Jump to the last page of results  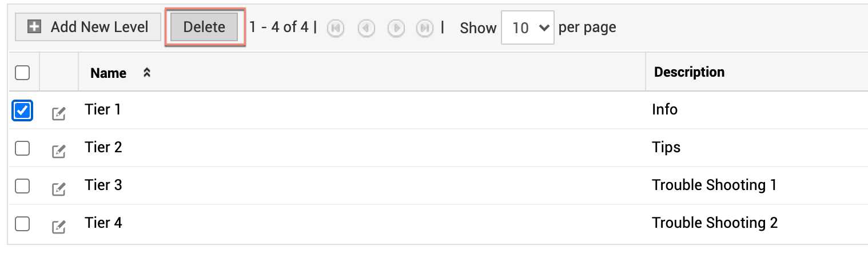(425, 28)
